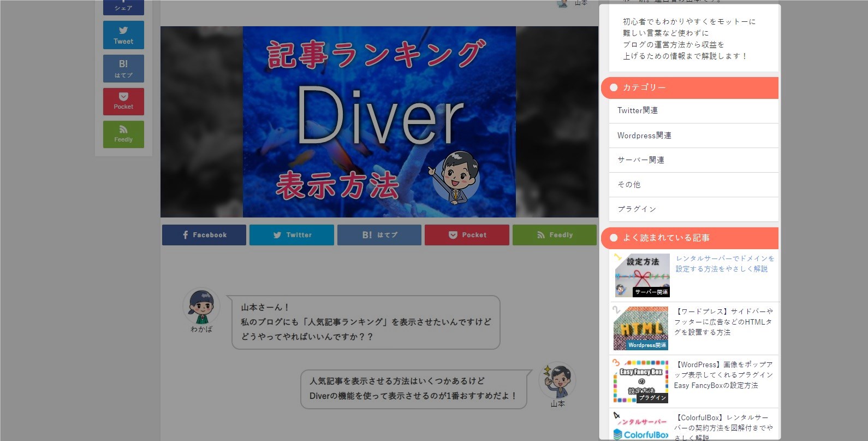Open Easy FancyBox article thumbnail
Image resolution: width=868 pixels, height=441 pixels.
click(641, 381)
